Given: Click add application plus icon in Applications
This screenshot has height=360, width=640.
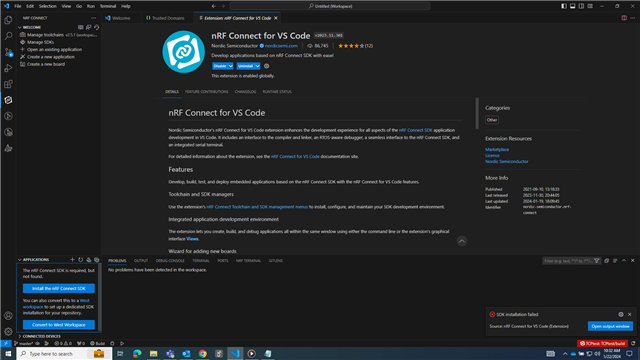Looking at the screenshot, I should pyautogui.click(x=72, y=260).
